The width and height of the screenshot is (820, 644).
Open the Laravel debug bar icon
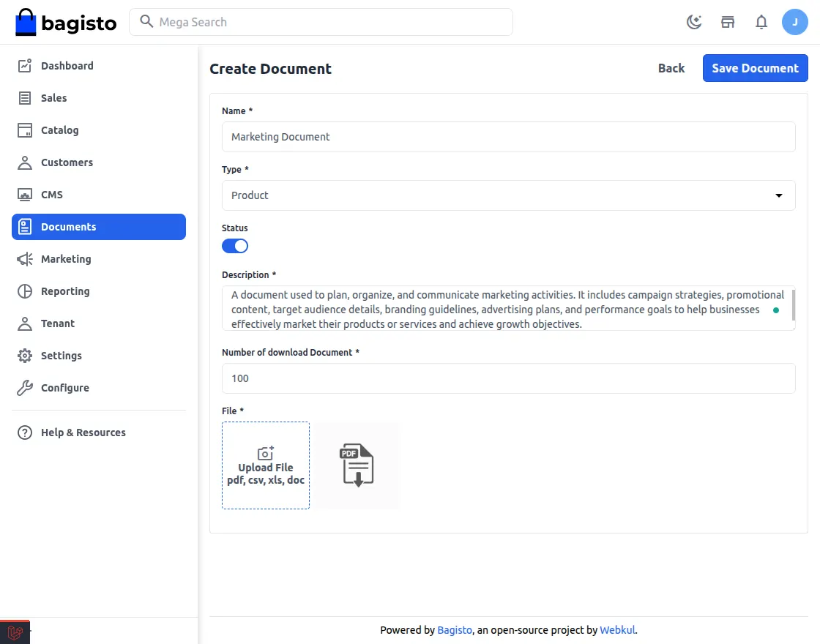tap(15, 632)
